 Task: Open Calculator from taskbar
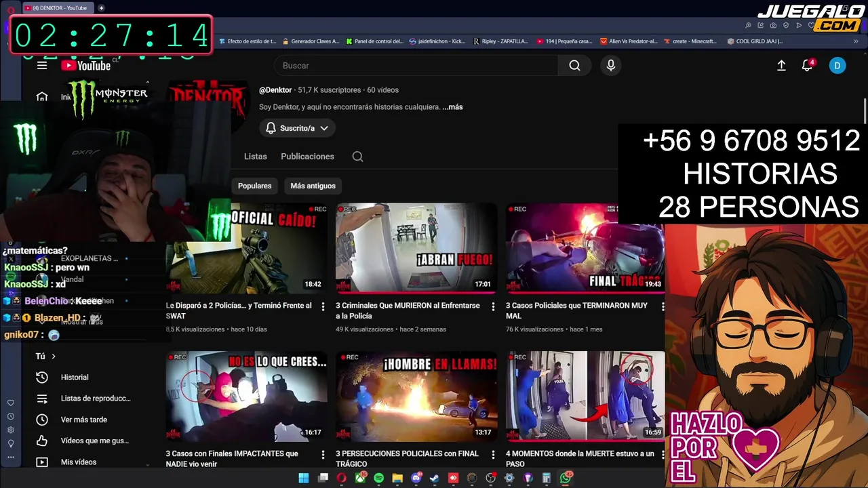tap(547, 478)
